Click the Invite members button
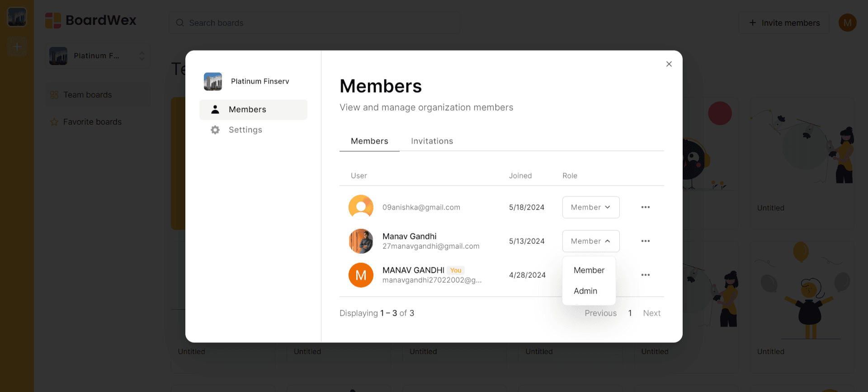 coord(784,23)
